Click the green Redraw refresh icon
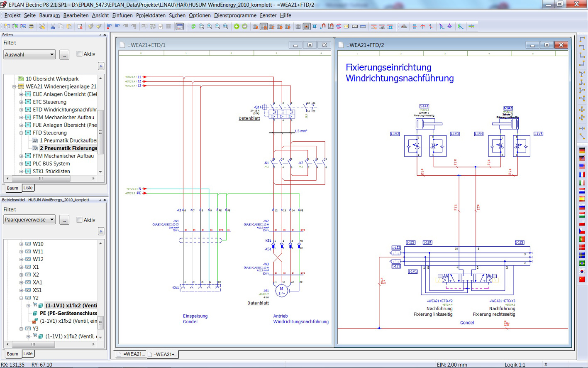 pos(193,27)
